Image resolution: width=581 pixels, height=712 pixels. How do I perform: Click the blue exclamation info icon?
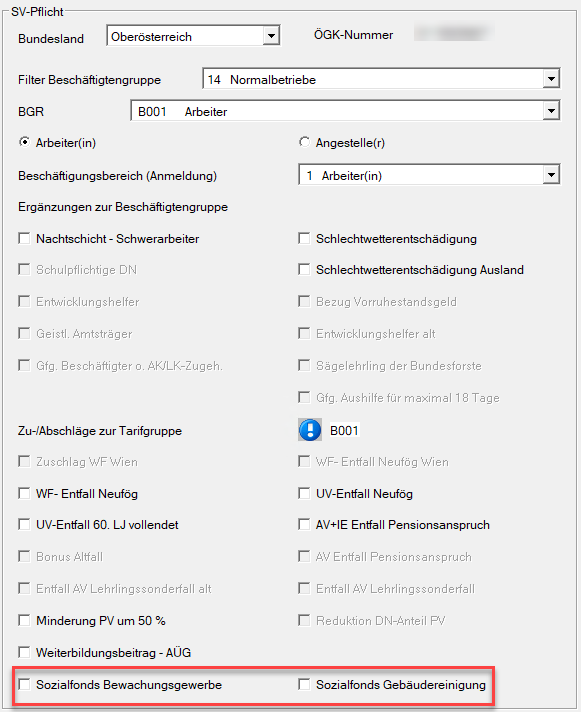pyautogui.click(x=310, y=430)
